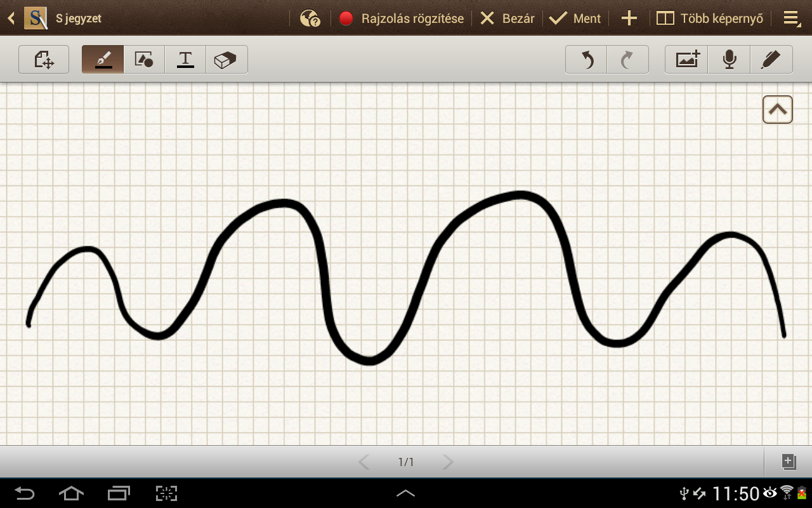Click the plus to create a new note
Viewport: 812px width, 508px height.
pos(629,18)
